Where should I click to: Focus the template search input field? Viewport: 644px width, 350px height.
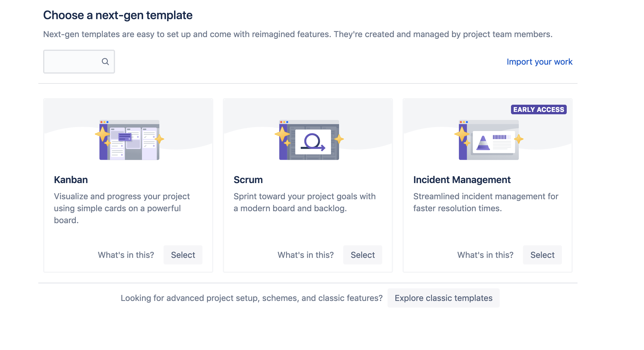coord(72,62)
